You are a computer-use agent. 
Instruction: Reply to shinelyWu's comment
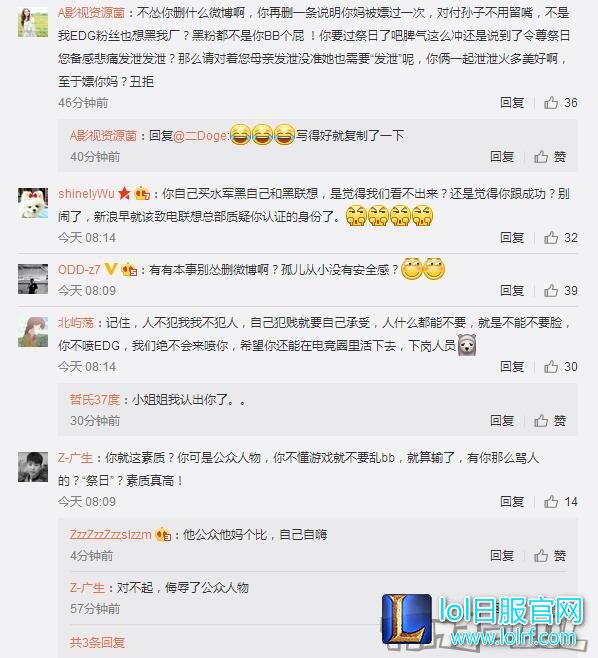click(512, 238)
